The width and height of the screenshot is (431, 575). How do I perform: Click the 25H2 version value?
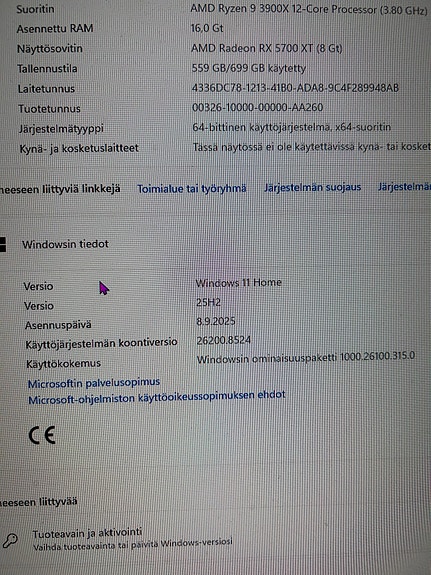pyautogui.click(x=208, y=302)
